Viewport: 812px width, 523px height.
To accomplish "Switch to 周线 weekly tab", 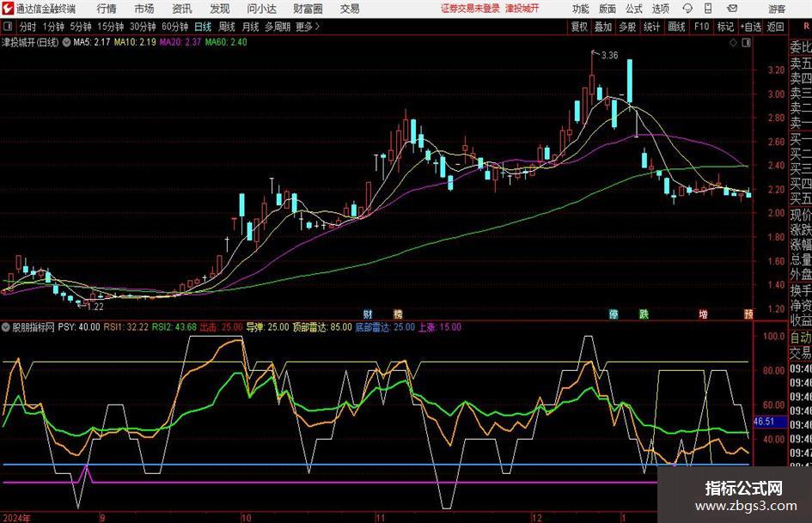I will click(227, 27).
